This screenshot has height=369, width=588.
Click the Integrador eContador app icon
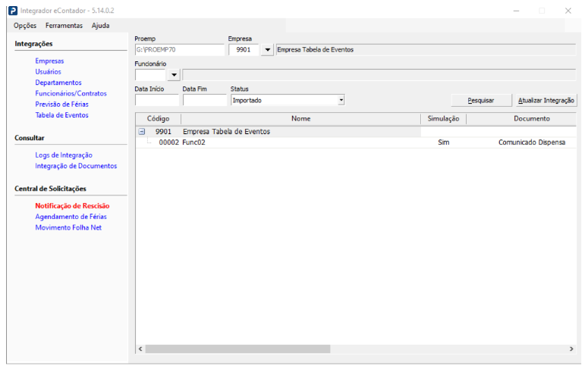coord(13,11)
